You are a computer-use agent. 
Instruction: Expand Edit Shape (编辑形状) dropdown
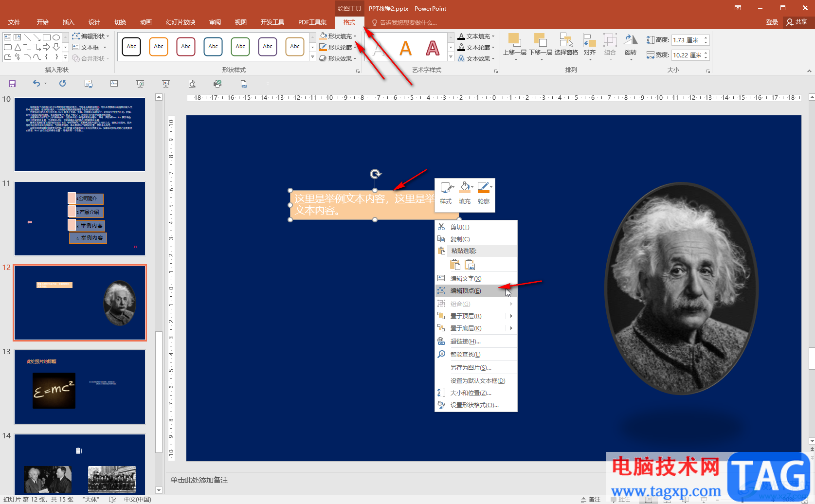tap(91, 36)
